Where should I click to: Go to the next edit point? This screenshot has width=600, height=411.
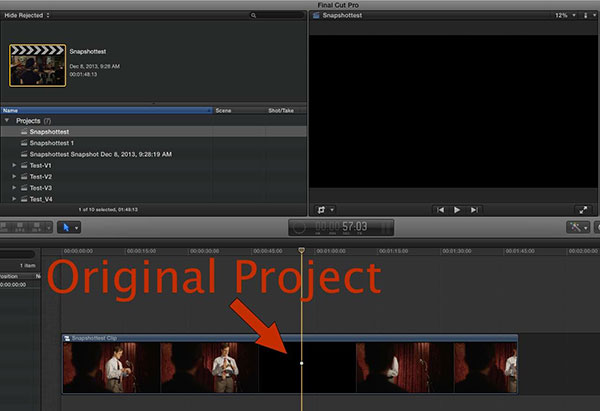[x=474, y=210]
